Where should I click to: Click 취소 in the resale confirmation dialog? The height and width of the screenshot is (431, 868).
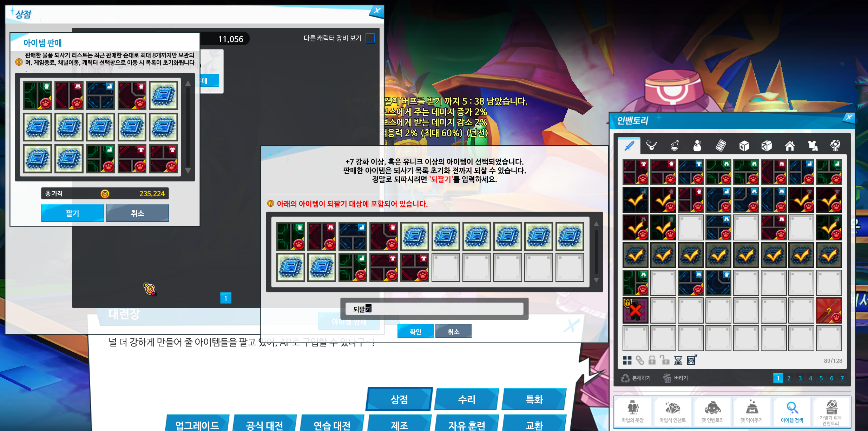click(453, 331)
